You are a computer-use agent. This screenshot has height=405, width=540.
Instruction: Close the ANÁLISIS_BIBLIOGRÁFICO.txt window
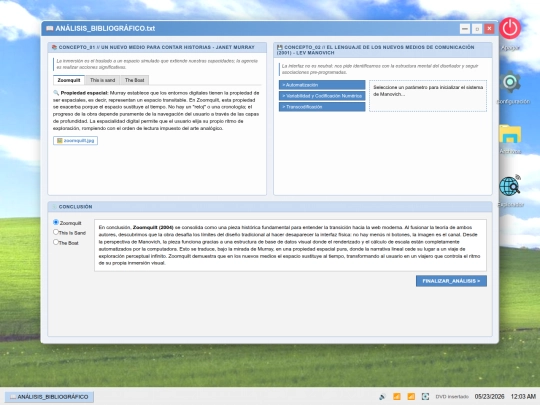(489, 29)
